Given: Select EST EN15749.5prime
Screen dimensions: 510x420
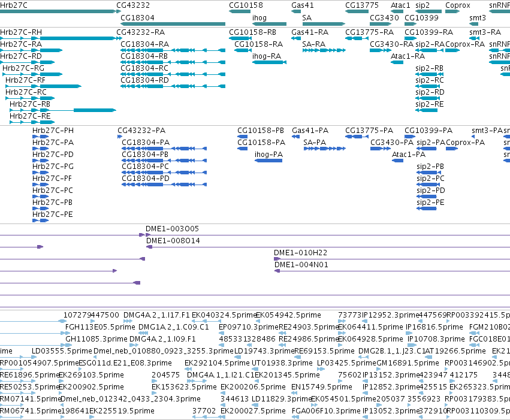Looking at the screenshot, I should (322, 387).
